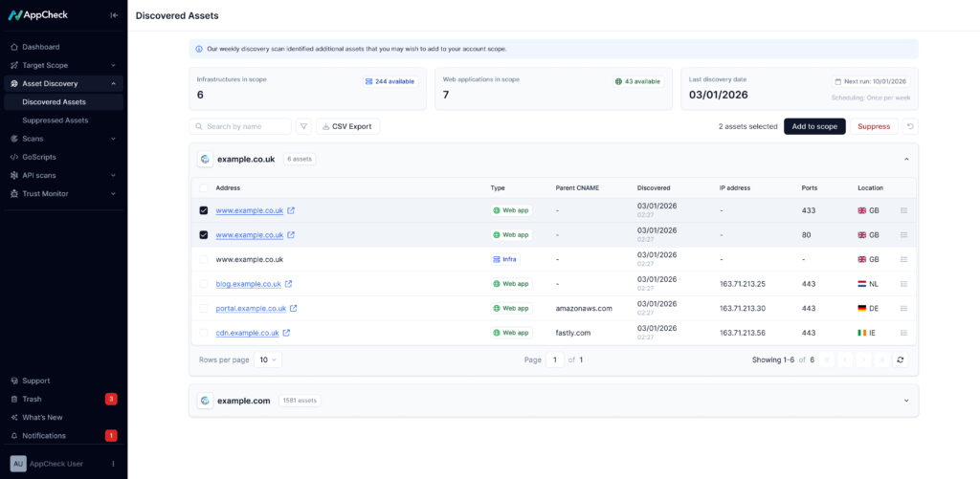Click the undo selection icon beside Suppress
This screenshot has width=980, height=479.
pyautogui.click(x=909, y=126)
